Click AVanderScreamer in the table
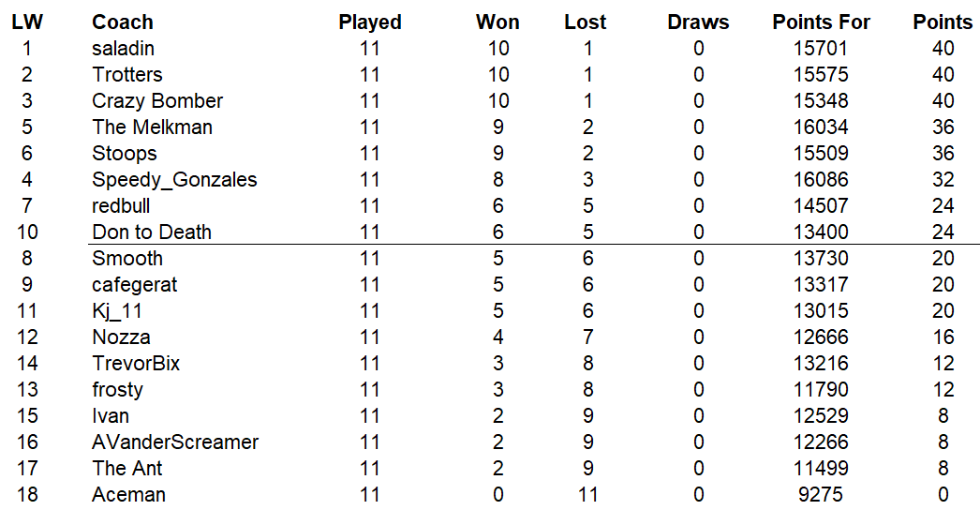This screenshot has width=980, height=510. tap(175, 442)
